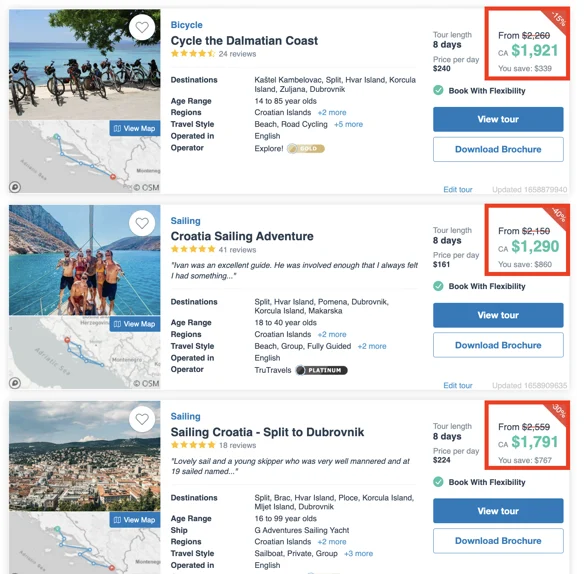This screenshot has height=574, width=588.
Task: Open the bicycles on beach tour photo
Action: coord(85,64)
